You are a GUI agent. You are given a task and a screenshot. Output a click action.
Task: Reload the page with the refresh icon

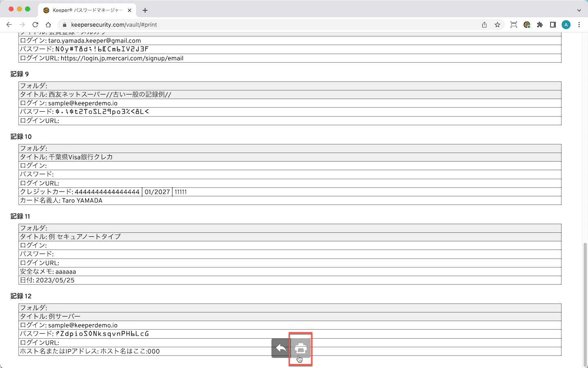coord(35,25)
